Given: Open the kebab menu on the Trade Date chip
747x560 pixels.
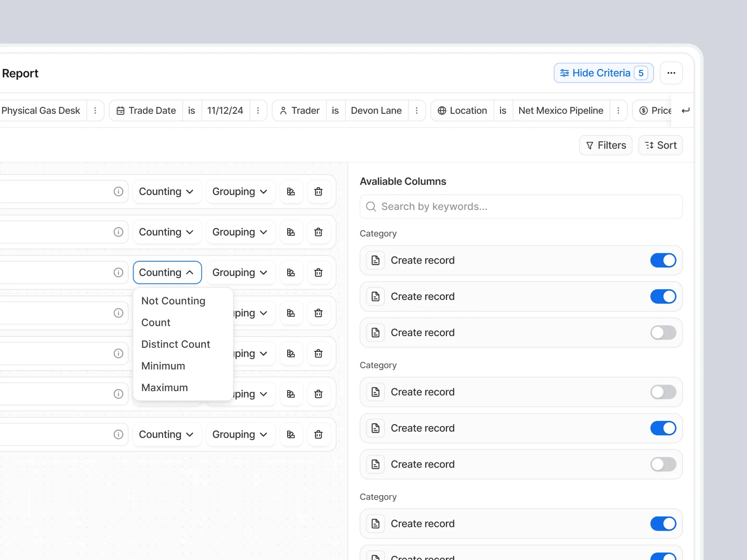Looking at the screenshot, I should 258,111.
